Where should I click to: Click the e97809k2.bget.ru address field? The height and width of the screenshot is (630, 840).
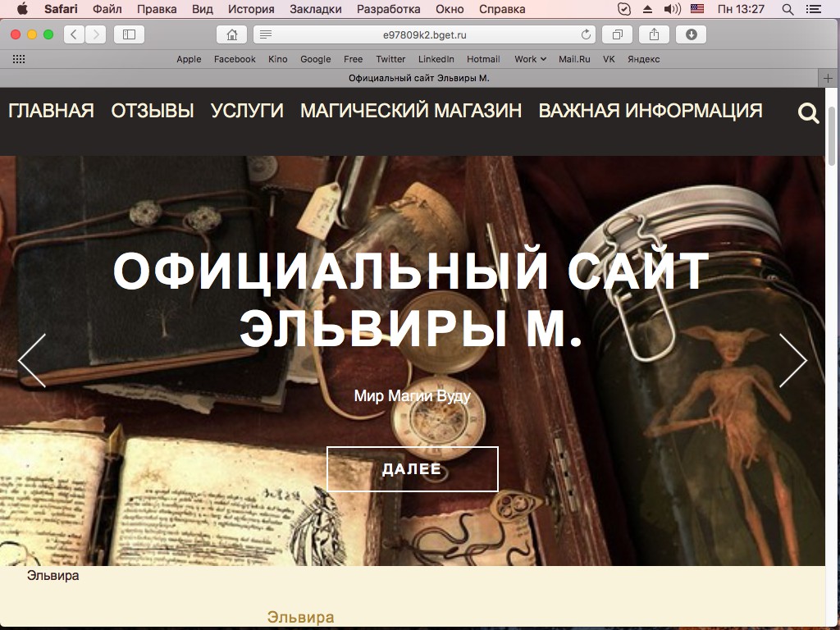point(424,34)
